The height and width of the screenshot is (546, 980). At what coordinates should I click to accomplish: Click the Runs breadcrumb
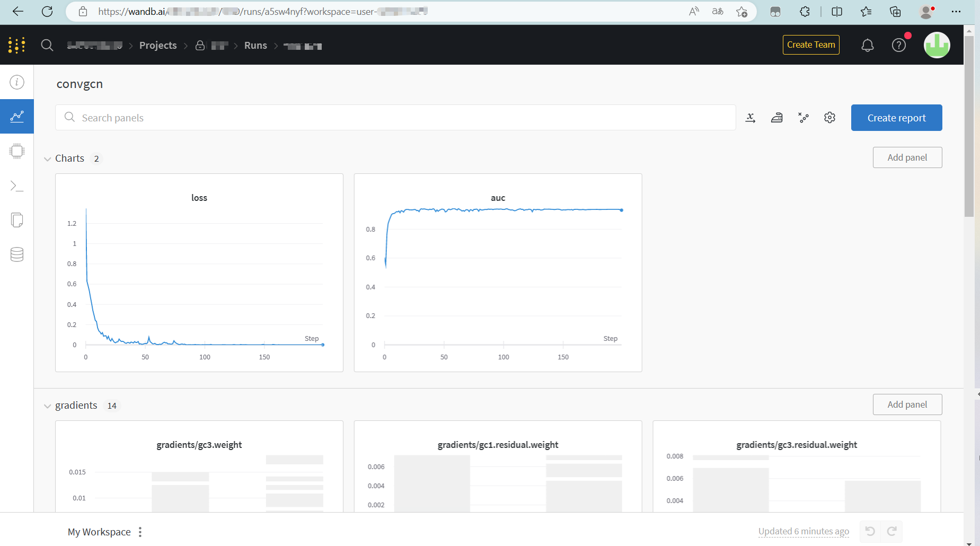tap(255, 46)
